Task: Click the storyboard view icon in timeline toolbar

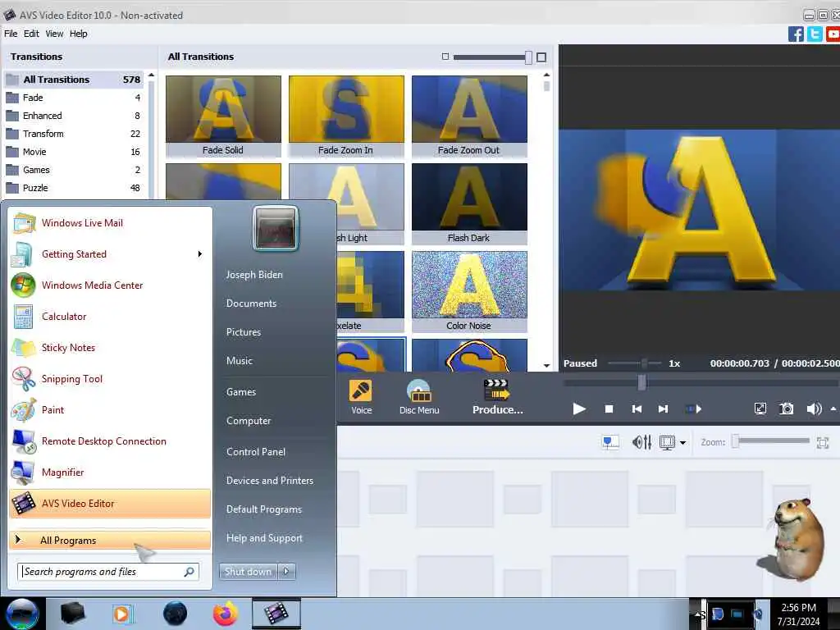Action: pyautogui.click(x=610, y=442)
